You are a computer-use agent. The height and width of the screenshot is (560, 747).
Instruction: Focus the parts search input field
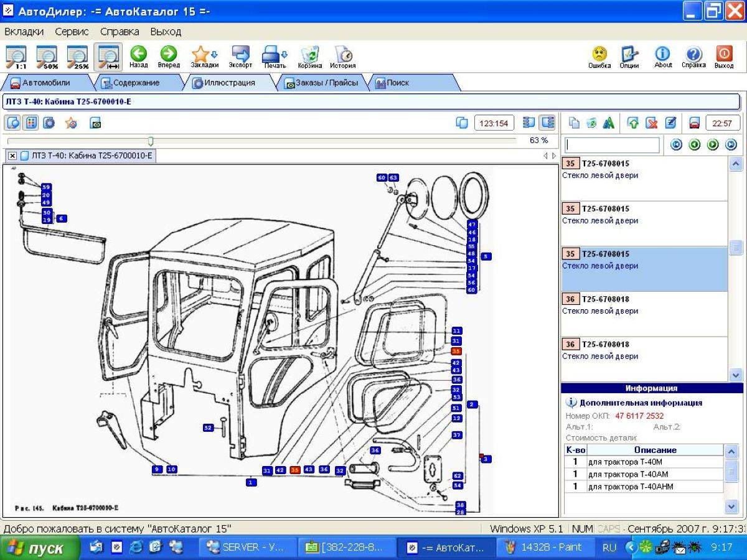coord(613,145)
